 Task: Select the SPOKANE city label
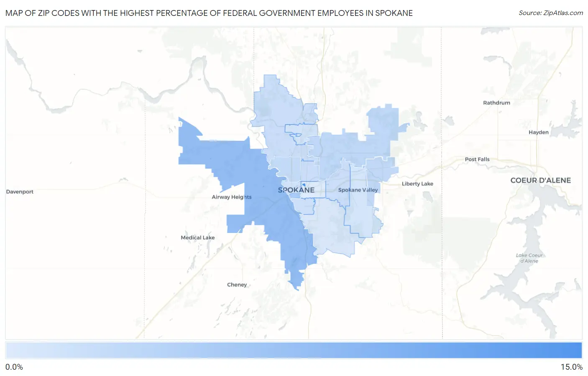point(296,190)
